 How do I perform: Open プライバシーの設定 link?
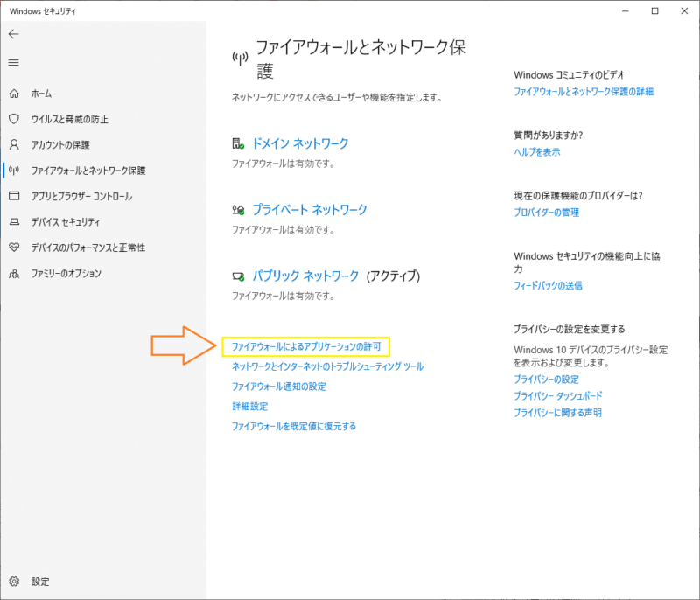pos(546,380)
